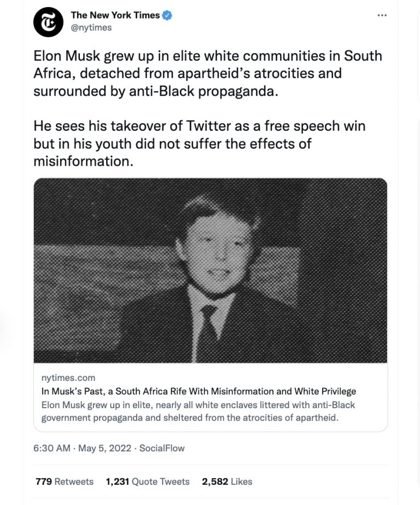Click the blue verified checkmark badge

[167, 15]
